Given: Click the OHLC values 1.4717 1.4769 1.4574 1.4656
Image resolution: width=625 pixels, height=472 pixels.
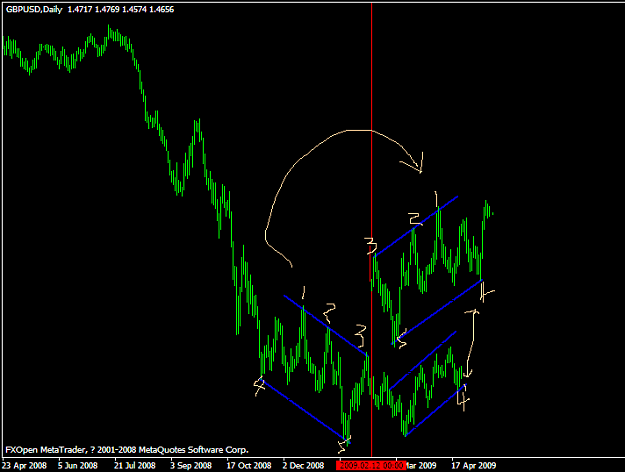Looking at the screenshot, I should pyautogui.click(x=121, y=9).
